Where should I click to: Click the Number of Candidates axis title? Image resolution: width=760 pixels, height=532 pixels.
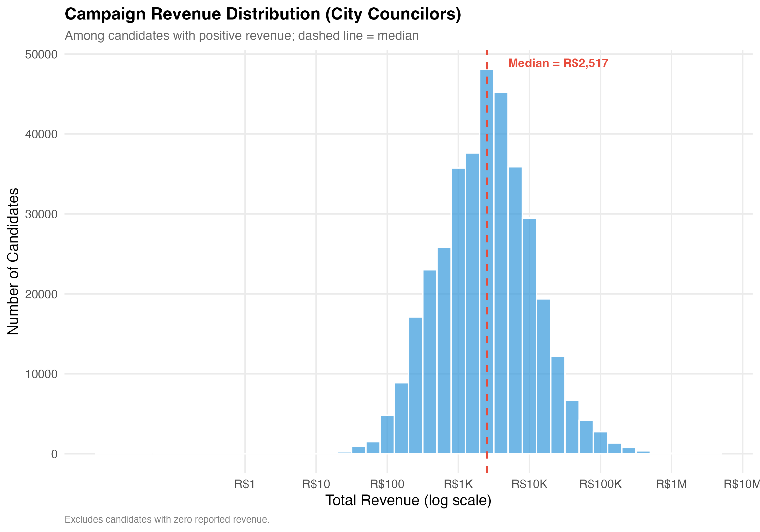(x=13, y=261)
